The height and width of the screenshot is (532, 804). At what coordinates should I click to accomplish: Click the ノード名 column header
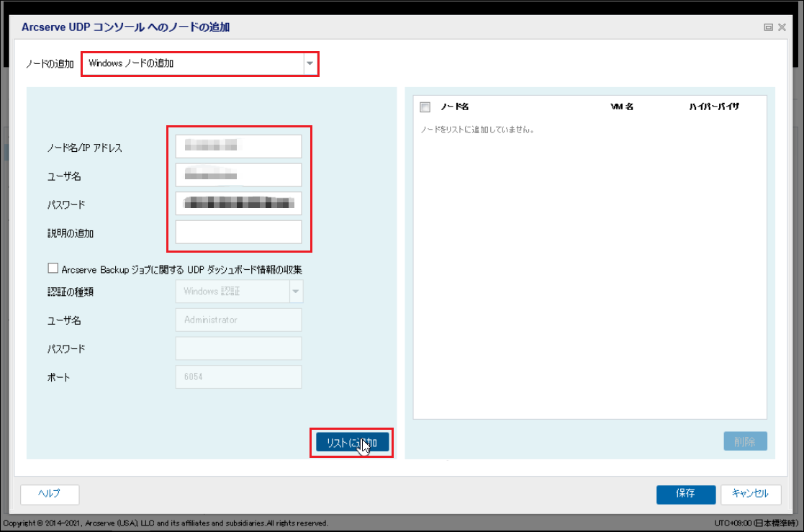point(455,107)
